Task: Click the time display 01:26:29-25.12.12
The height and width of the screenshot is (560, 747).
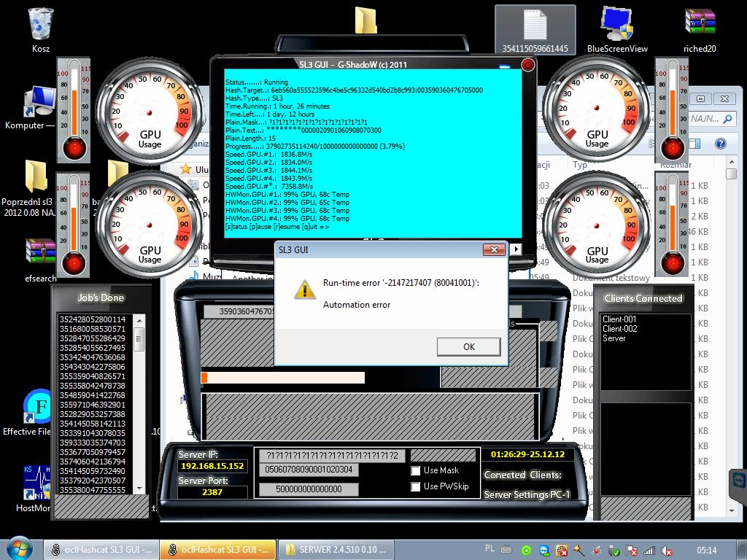Action: tap(527, 454)
